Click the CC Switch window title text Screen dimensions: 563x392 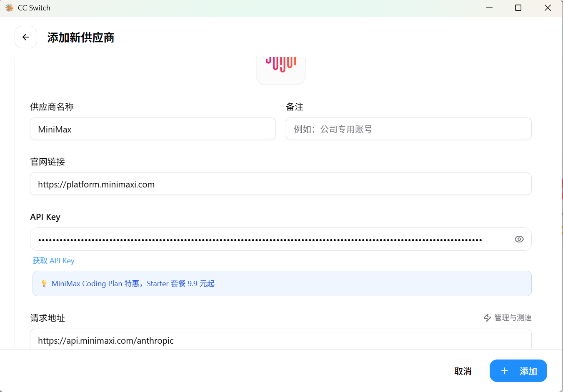pyautogui.click(x=34, y=8)
